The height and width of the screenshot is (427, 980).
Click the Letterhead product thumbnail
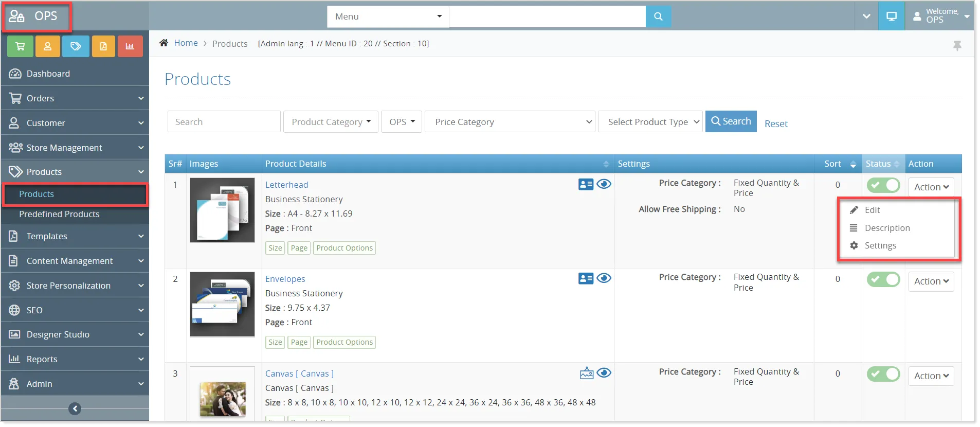(222, 210)
